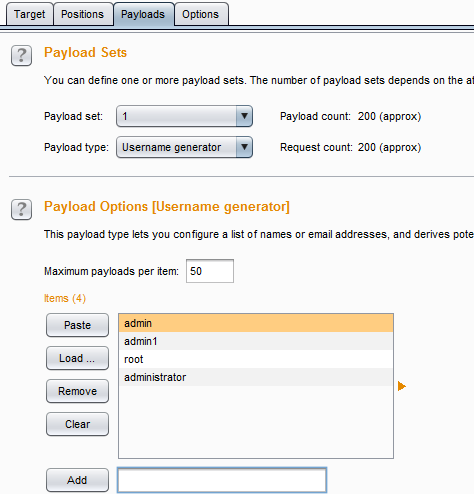Expand the Payload set dropdown arrow
This screenshot has height=494, width=474.
[244, 116]
